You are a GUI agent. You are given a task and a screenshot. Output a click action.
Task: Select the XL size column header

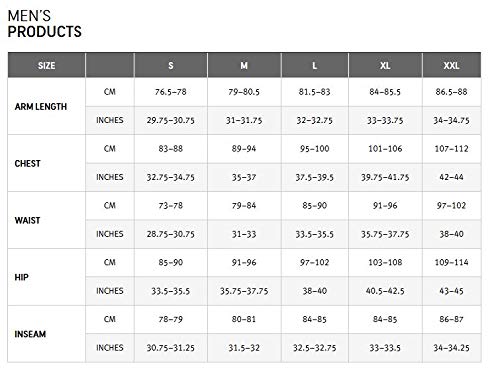click(385, 65)
